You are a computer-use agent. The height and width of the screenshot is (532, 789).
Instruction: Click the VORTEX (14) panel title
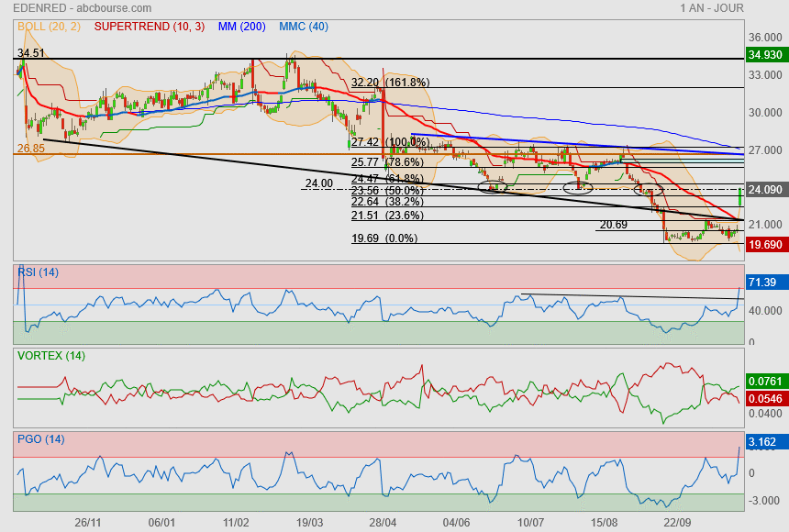click(50, 355)
